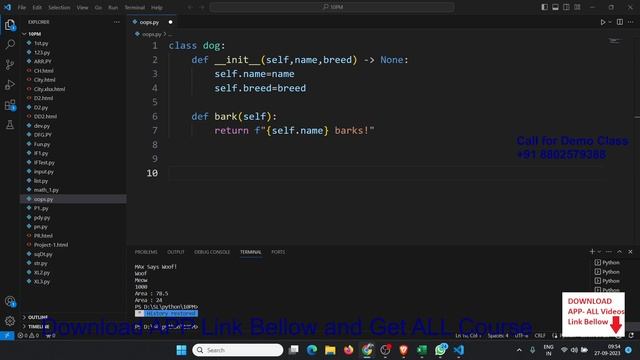
Task: Click CRLF end-of-line setting
Action: click(x=540, y=336)
